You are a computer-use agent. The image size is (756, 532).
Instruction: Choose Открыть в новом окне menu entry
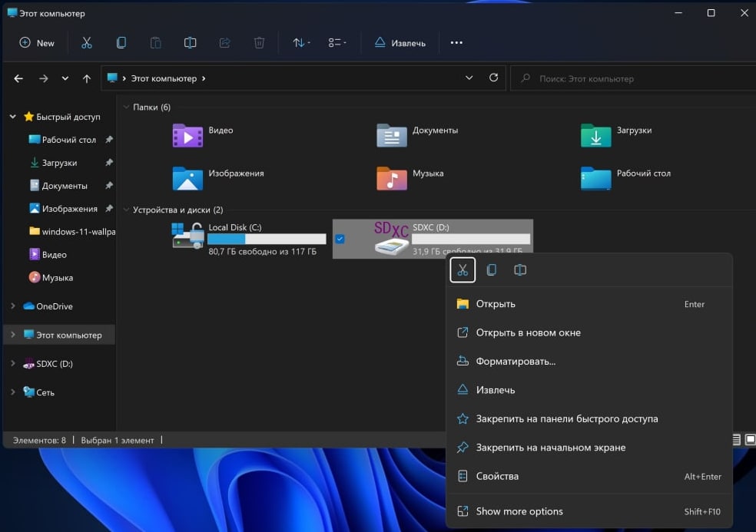pos(589,332)
